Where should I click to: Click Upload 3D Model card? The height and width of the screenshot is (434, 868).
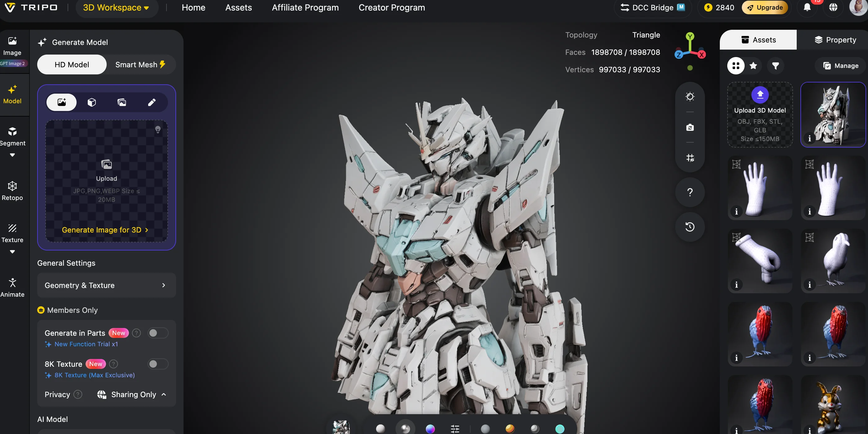click(x=760, y=115)
